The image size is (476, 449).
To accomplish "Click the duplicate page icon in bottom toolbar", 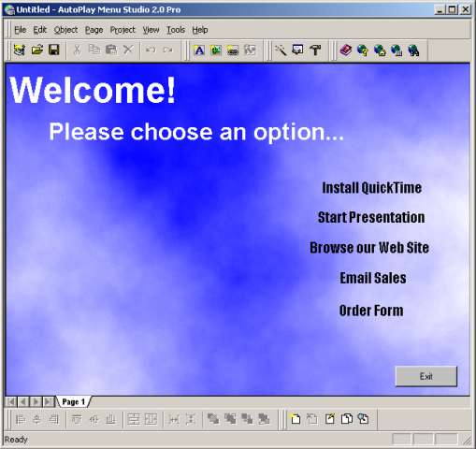I will point(347,419).
